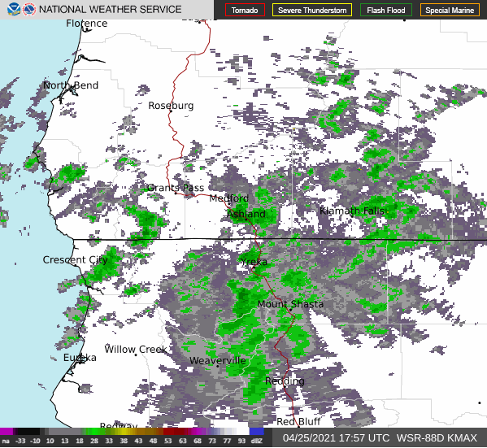Click the 04/25/2021 17:57 UTC timestamp
Image resolution: width=487 pixels, height=448 pixels.
coord(336,438)
